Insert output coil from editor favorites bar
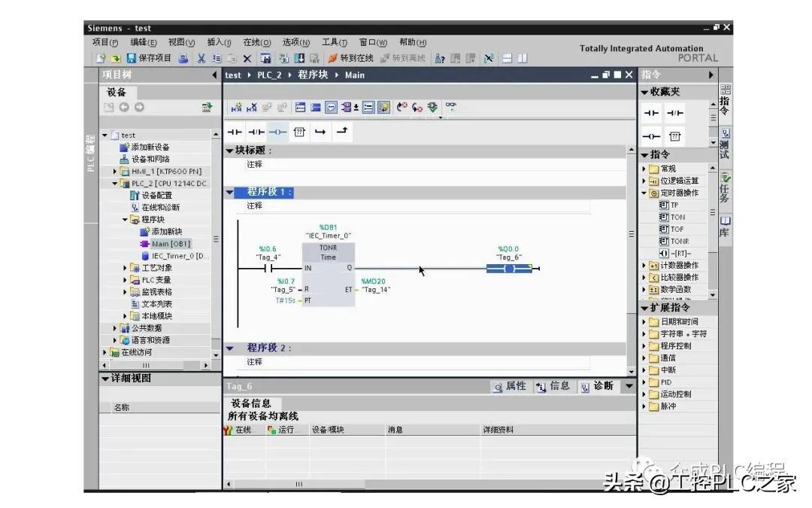 point(277,132)
